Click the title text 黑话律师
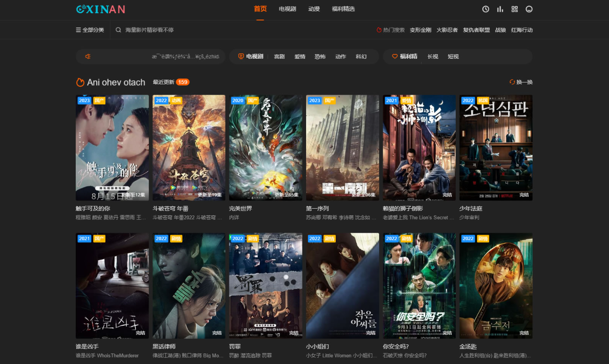 [x=164, y=347]
